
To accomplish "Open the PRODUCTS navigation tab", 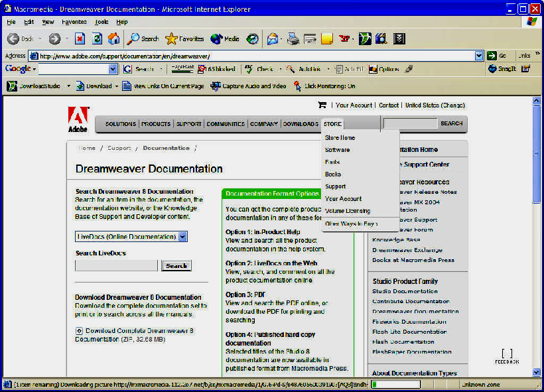I will [x=156, y=124].
